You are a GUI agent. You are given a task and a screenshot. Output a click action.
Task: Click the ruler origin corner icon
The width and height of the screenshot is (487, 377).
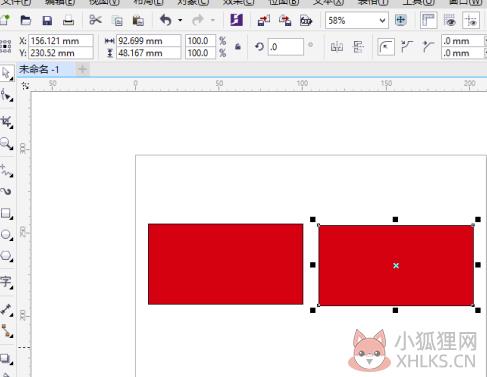pyautogui.click(x=25, y=86)
